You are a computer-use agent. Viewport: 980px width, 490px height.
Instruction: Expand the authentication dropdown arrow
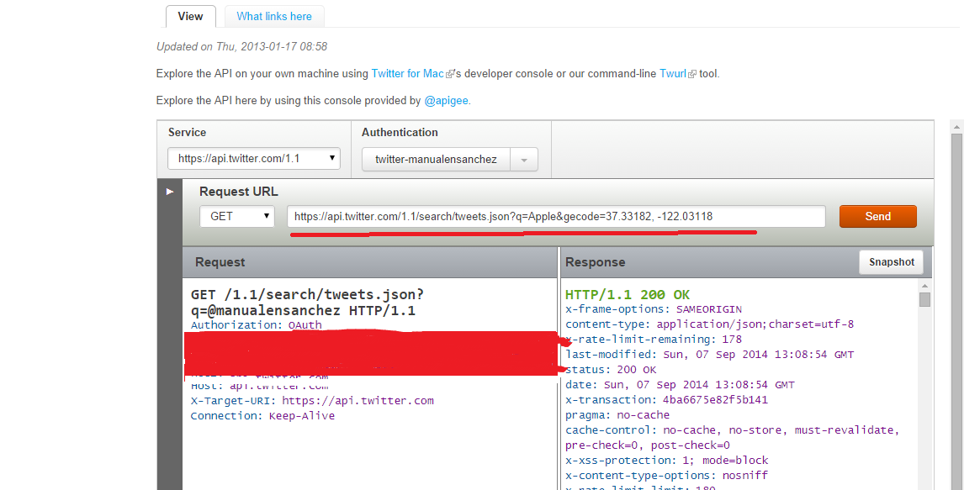coord(524,160)
